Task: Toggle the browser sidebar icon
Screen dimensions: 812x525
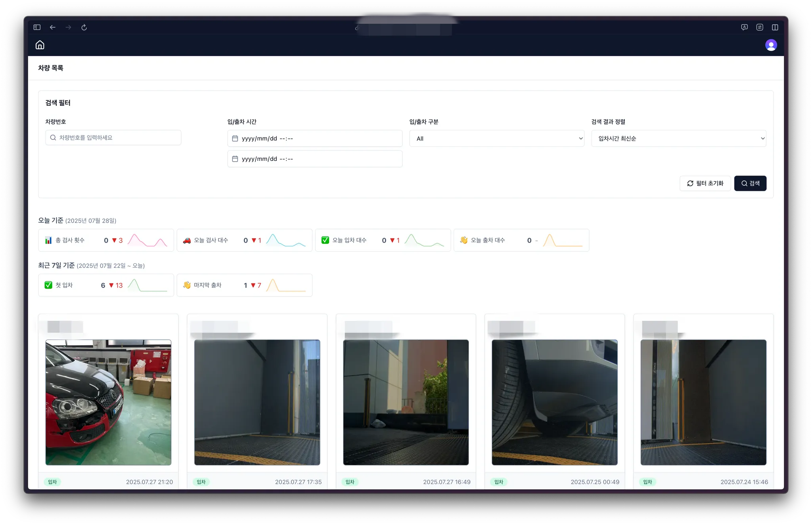Action: (x=37, y=27)
